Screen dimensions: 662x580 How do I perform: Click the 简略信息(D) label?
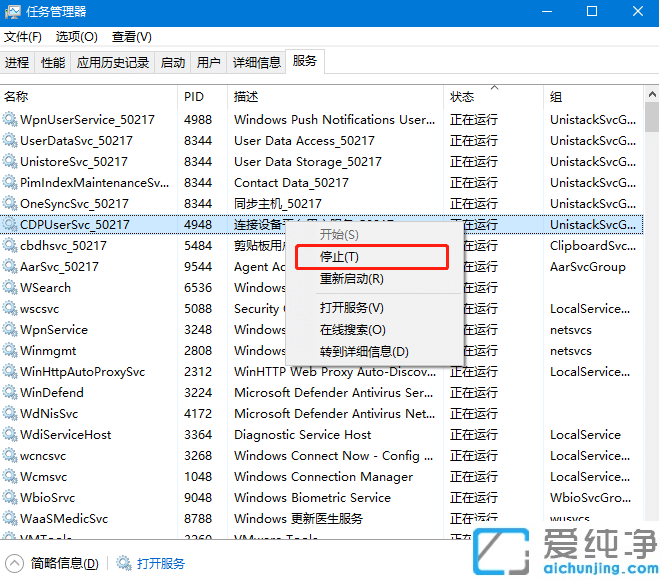(x=65, y=564)
